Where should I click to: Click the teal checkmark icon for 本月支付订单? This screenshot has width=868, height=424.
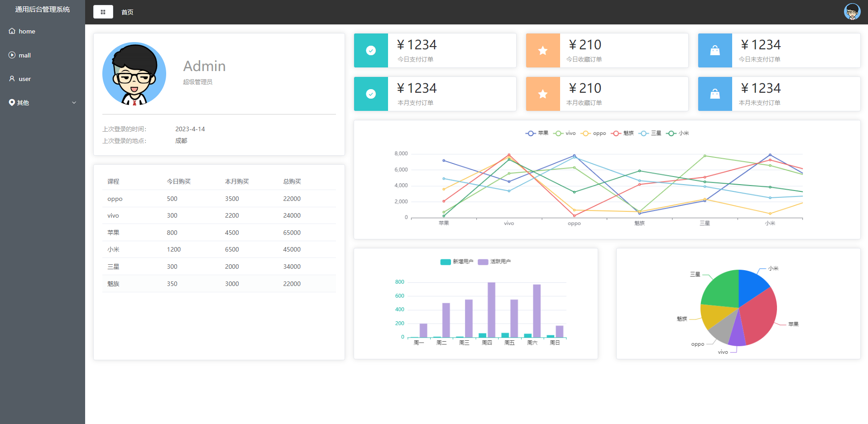(371, 94)
